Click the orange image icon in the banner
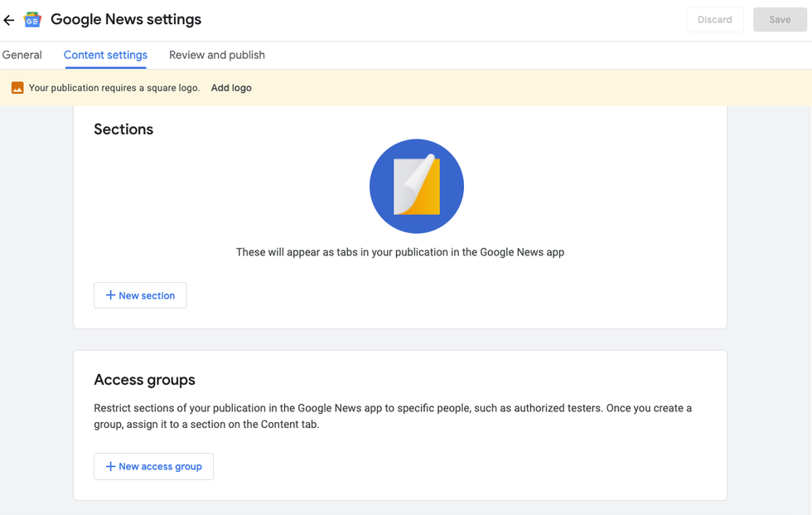Image resolution: width=812 pixels, height=515 pixels. click(x=17, y=88)
